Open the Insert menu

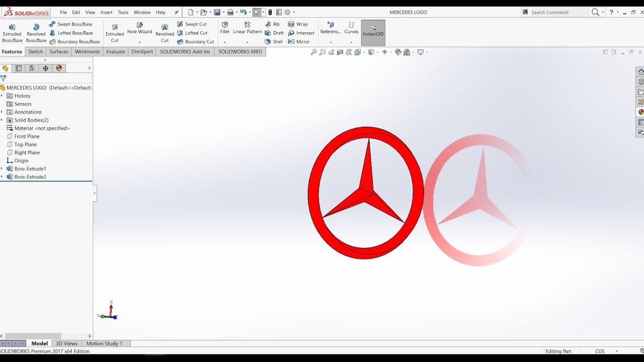(x=106, y=12)
